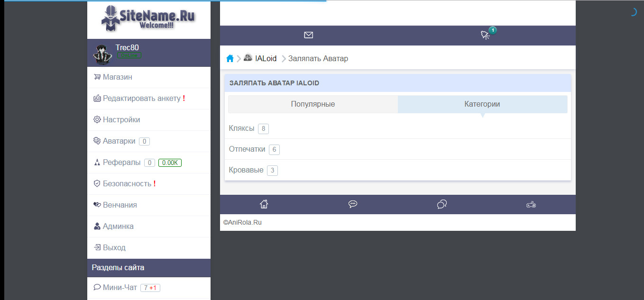Open Настройки from the sidebar
The height and width of the screenshot is (300, 644).
[121, 120]
